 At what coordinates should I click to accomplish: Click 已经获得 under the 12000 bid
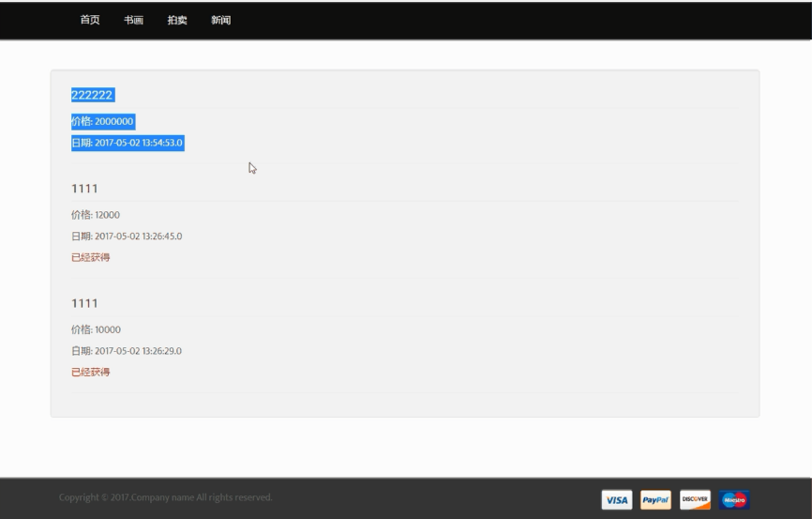click(91, 257)
